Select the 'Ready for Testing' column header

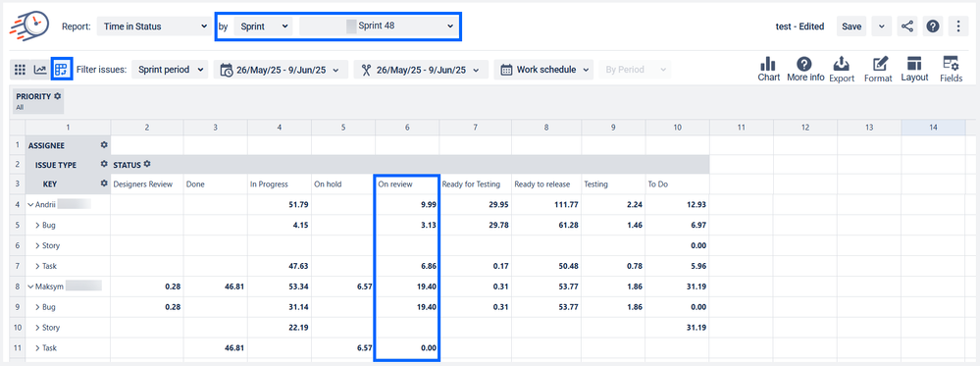click(x=476, y=183)
